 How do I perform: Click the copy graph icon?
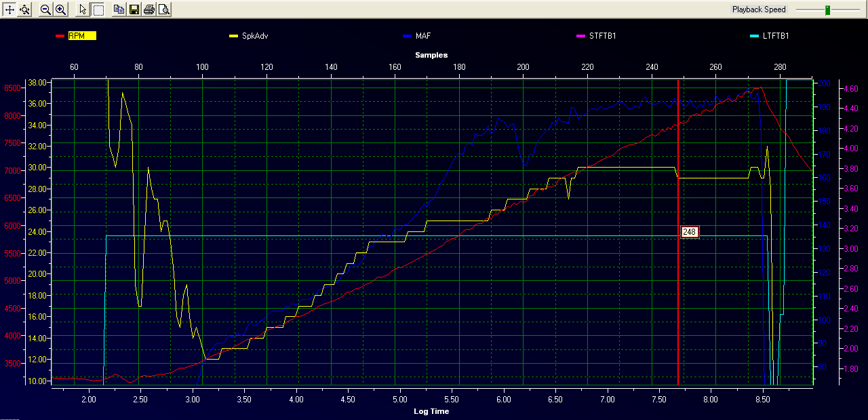[x=119, y=9]
